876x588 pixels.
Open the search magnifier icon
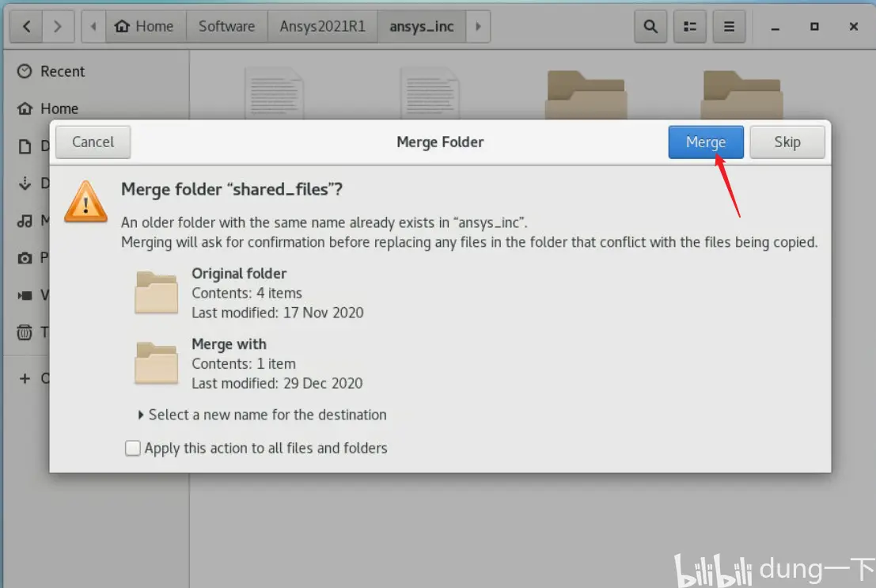(x=650, y=26)
